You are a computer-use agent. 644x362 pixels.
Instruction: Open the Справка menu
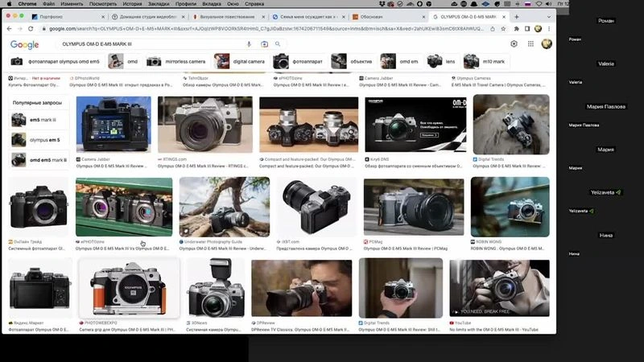[254, 4]
